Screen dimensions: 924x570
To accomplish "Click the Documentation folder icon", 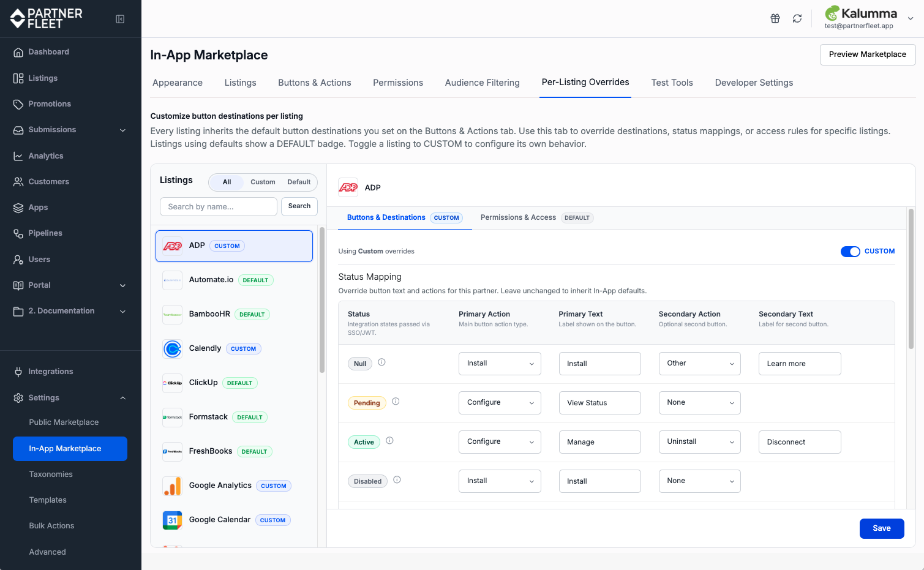I will pyautogui.click(x=18, y=311).
